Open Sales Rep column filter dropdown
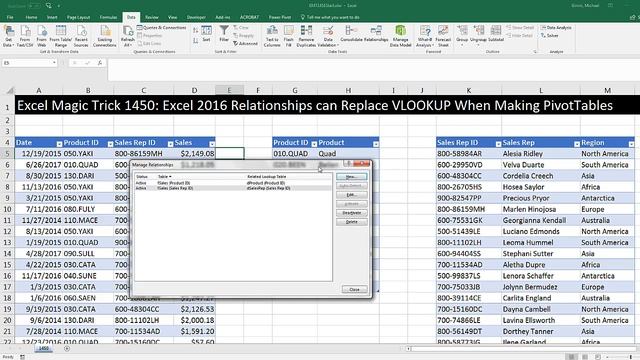 click(x=577, y=144)
